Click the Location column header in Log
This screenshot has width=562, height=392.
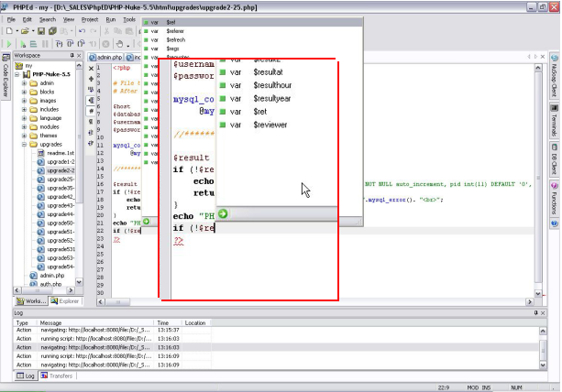(196, 323)
